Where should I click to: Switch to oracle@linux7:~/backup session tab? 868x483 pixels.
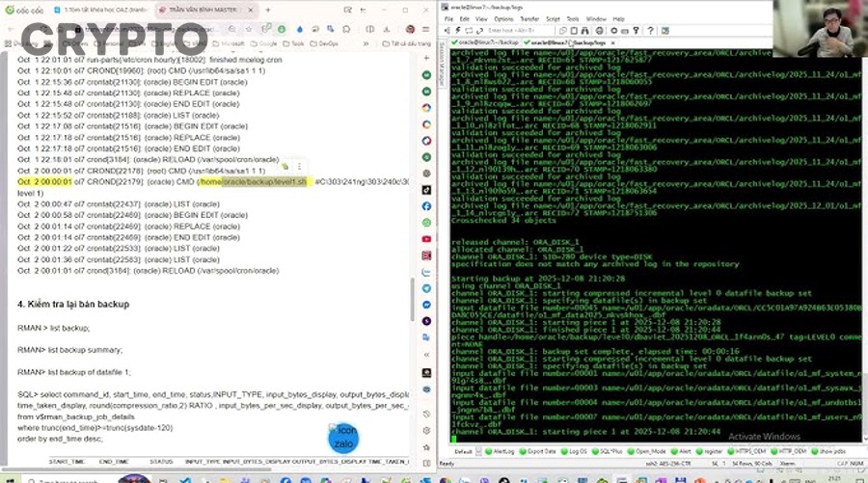point(485,42)
